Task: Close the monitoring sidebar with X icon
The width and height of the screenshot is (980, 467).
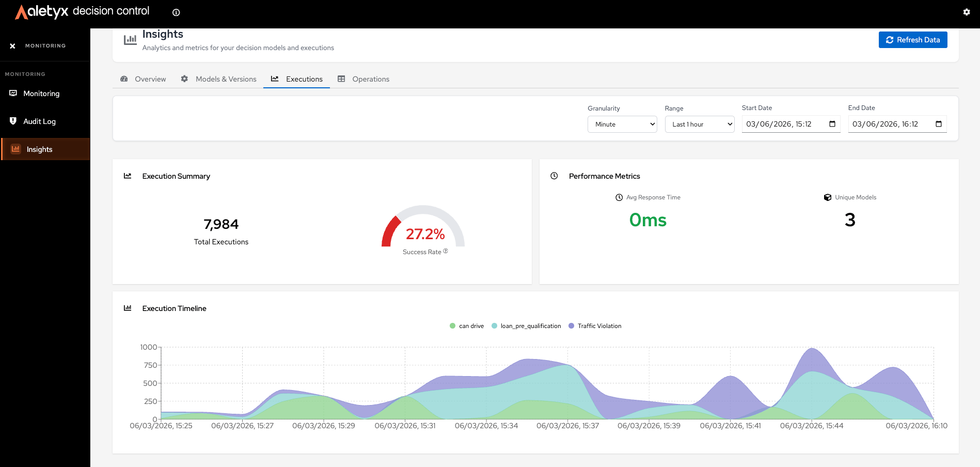Action: 12,46
